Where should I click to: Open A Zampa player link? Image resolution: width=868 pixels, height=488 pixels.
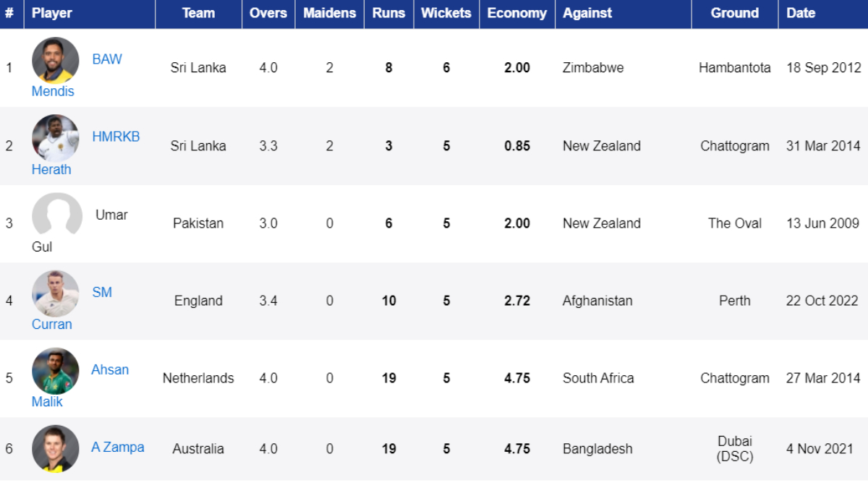tap(117, 448)
